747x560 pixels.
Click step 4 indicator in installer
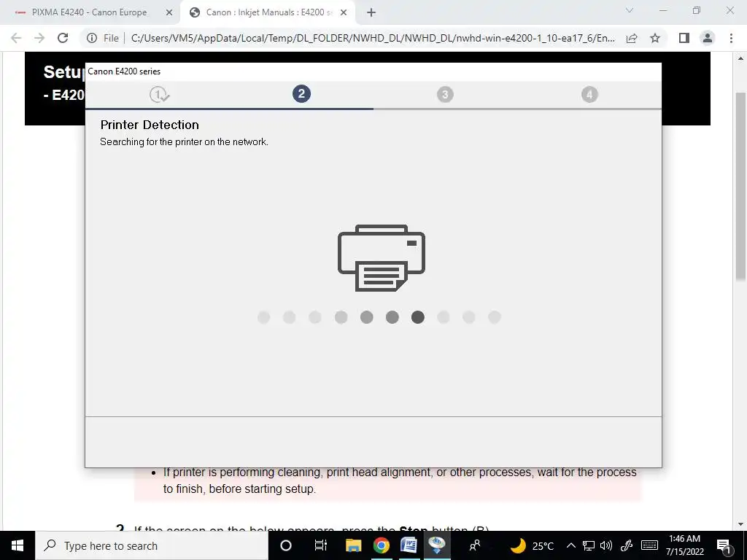coord(589,94)
